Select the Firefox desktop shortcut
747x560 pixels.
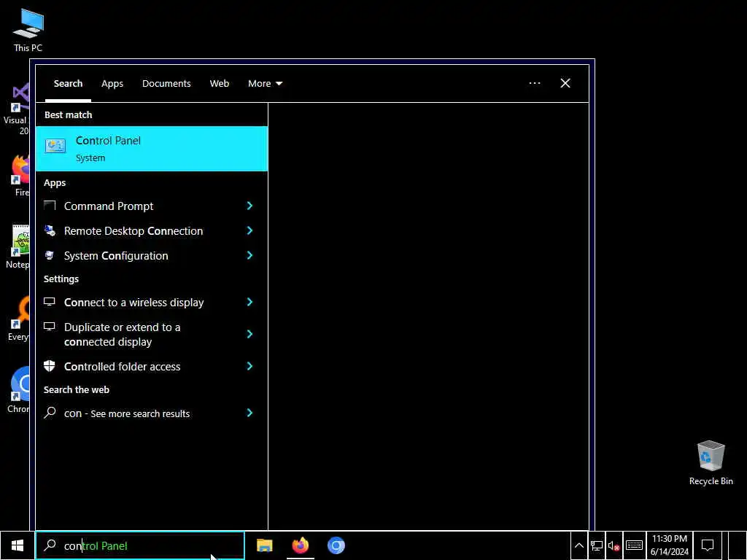click(19, 175)
